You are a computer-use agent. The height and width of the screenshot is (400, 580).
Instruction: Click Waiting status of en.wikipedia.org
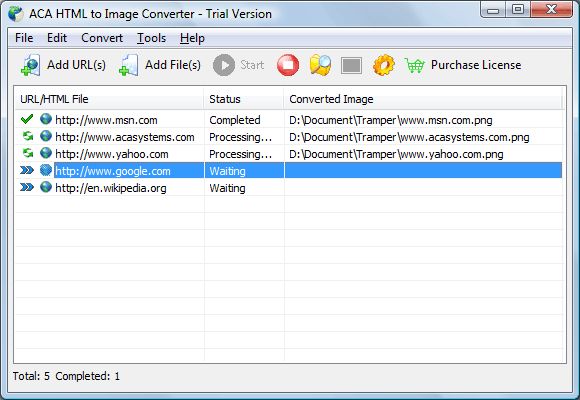click(x=227, y=188)
